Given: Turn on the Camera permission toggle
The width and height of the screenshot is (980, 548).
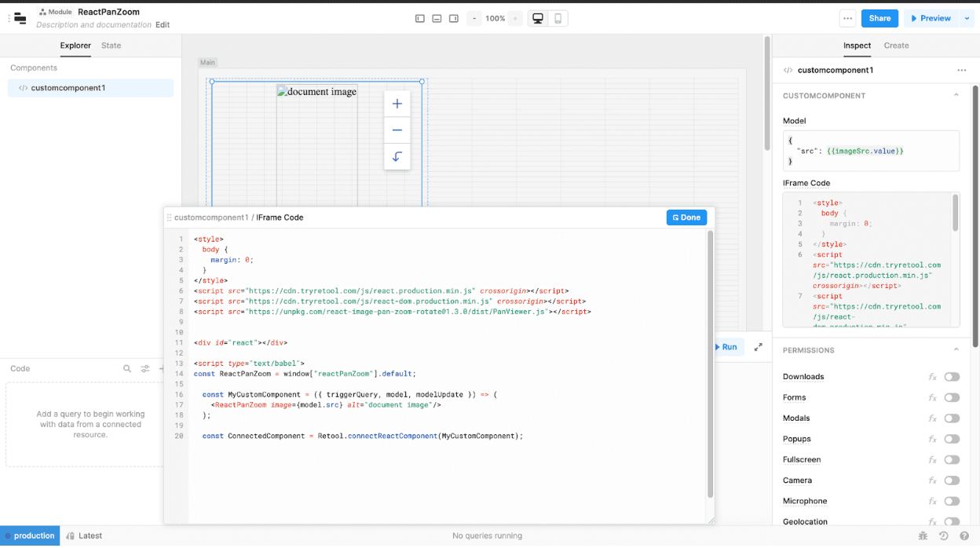Looking at the screenshot, I should click(952, 480).
